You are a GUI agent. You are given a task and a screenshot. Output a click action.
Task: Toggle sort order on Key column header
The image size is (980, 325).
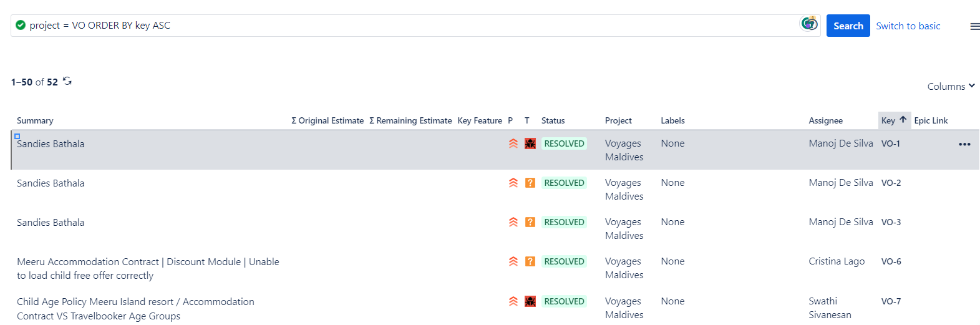click(893, 120)
